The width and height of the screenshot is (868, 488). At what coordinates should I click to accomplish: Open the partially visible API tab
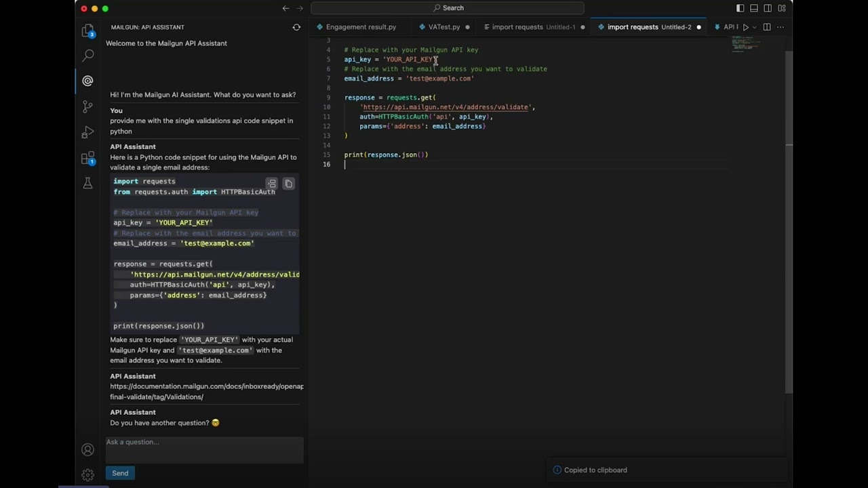(x=726, y=27)
